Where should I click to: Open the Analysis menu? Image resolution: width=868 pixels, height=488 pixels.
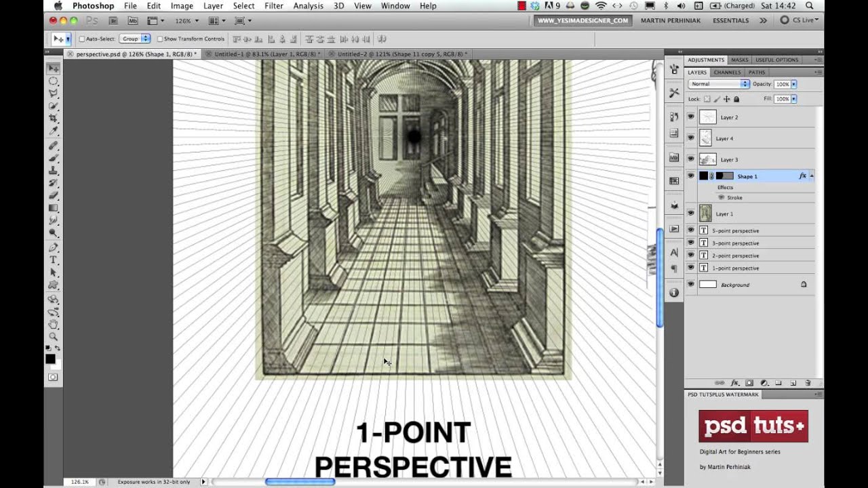coord(308,6)
